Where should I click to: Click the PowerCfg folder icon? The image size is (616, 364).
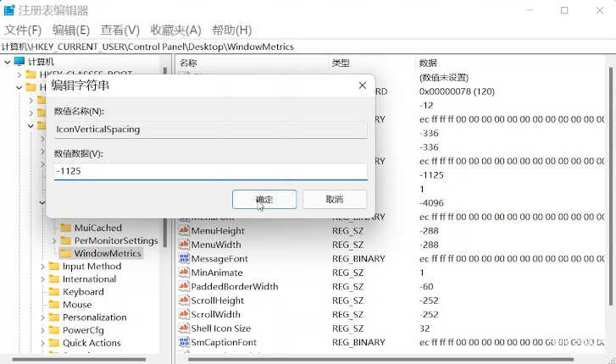(54, 330)
